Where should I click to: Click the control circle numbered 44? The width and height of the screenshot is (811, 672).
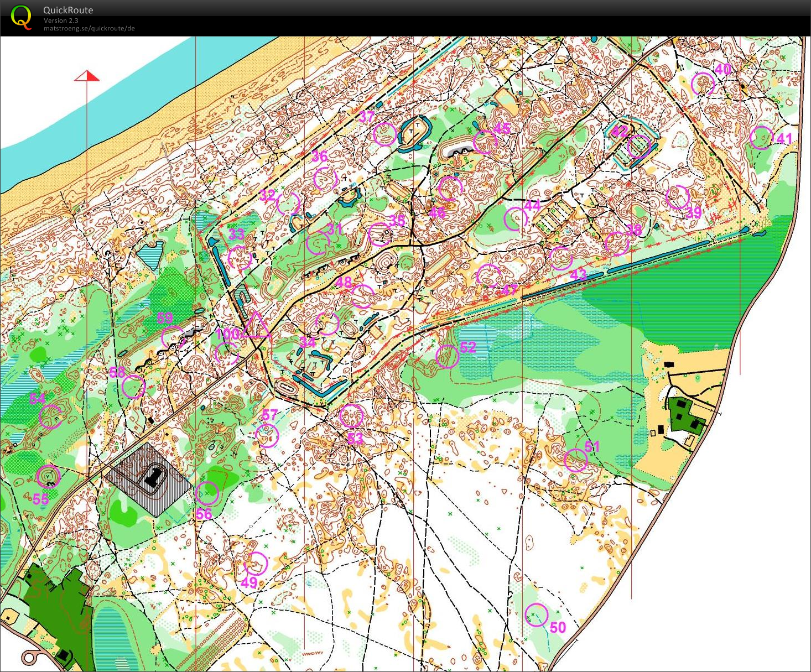pos(516,218)
